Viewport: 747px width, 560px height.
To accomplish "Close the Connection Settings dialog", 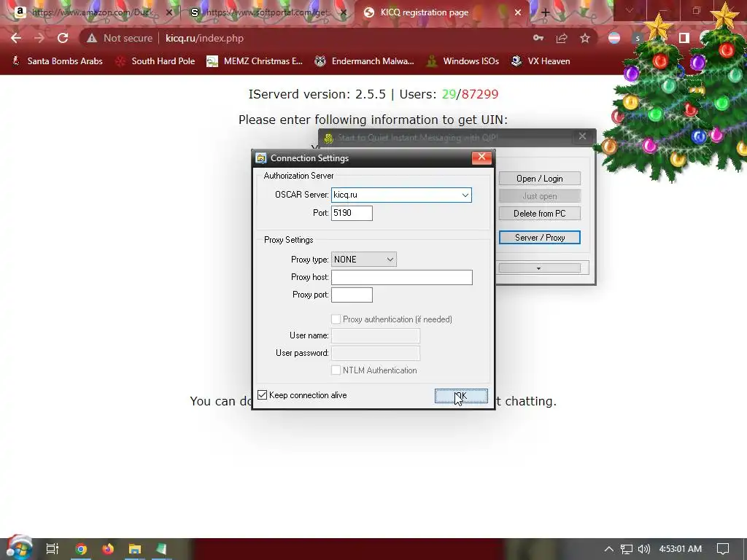I will tap(481, 157).
